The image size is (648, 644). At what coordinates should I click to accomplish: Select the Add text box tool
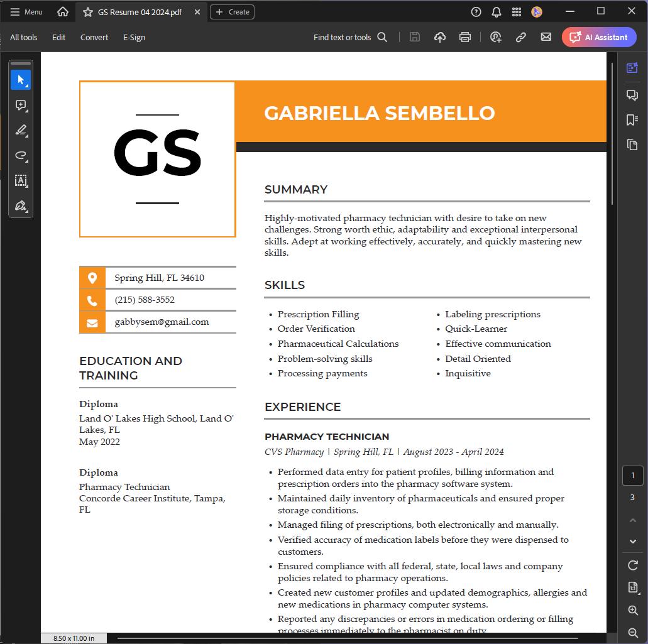click(21, 181)
